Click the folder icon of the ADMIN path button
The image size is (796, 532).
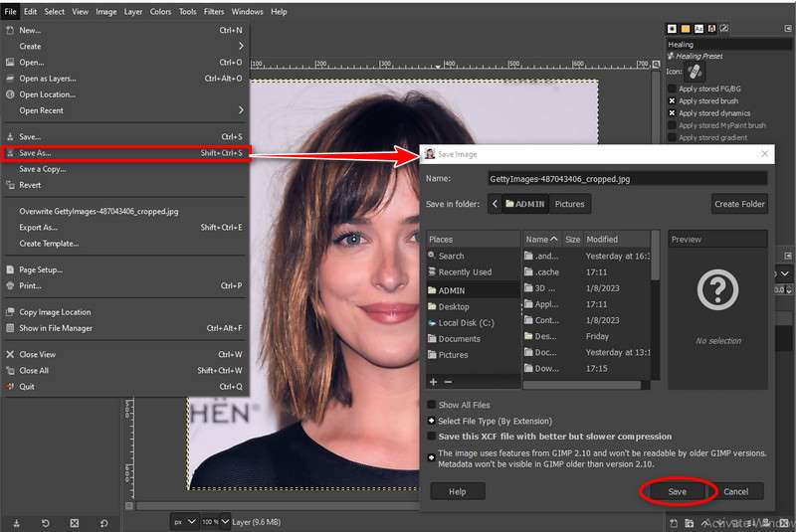(x=509, y=204)
